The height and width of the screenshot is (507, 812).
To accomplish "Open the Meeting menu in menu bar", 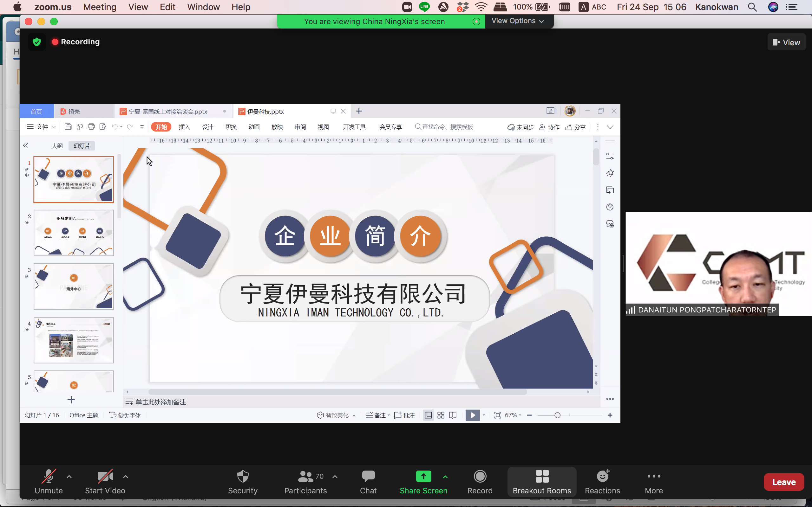I will [100, 7].
